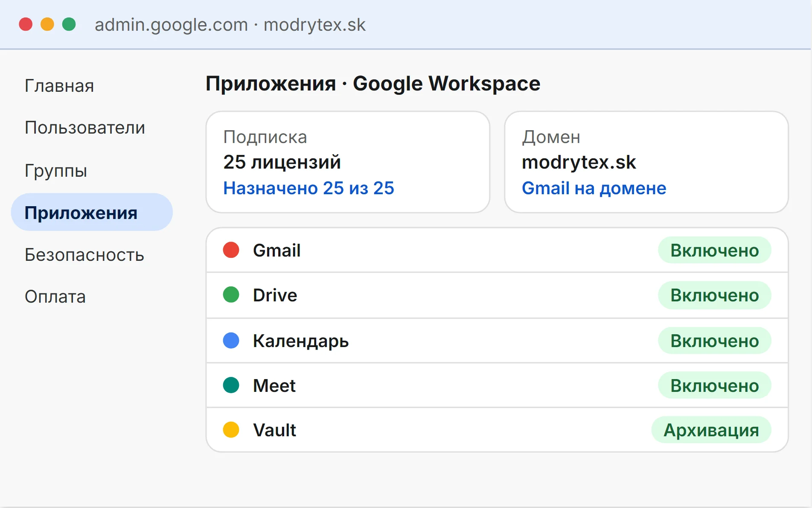
Task: Click the red close window dot
Action: pos(26,24)
